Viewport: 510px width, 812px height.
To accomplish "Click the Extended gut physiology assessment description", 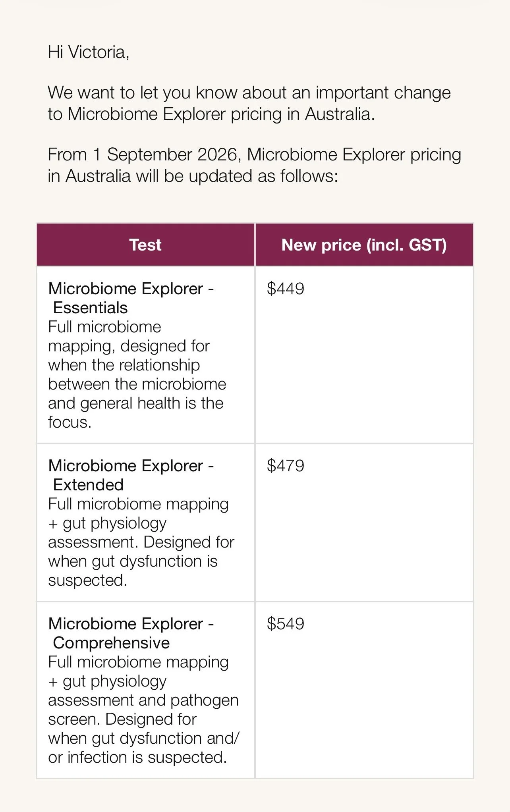I will [141, 542].
